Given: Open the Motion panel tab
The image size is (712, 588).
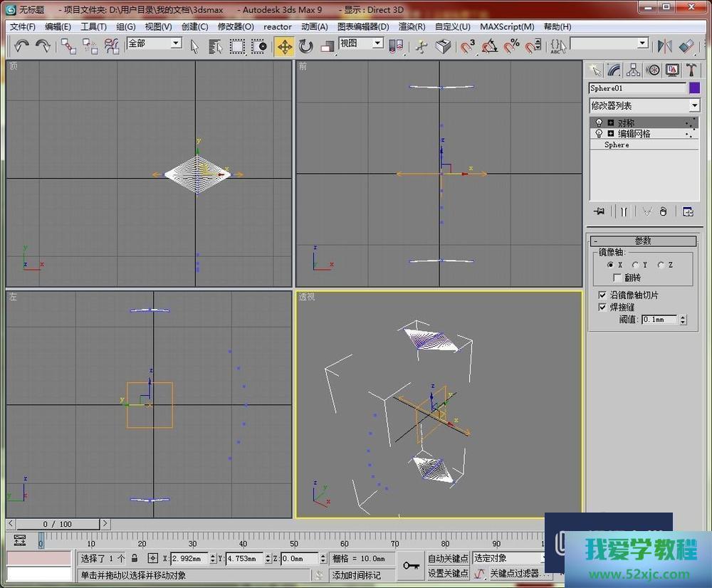Looking at the screenshot, I should click(x=652, y=70).
